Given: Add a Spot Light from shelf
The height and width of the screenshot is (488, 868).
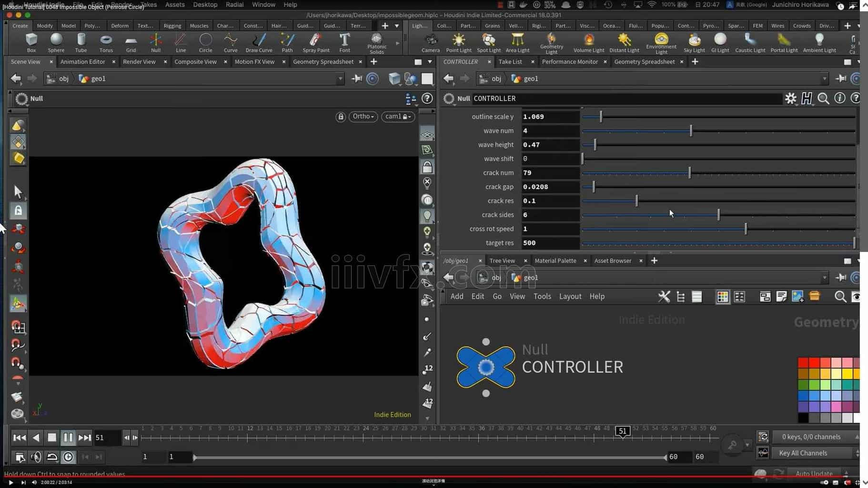Looking at the screenshot, I should coord(488,43).
